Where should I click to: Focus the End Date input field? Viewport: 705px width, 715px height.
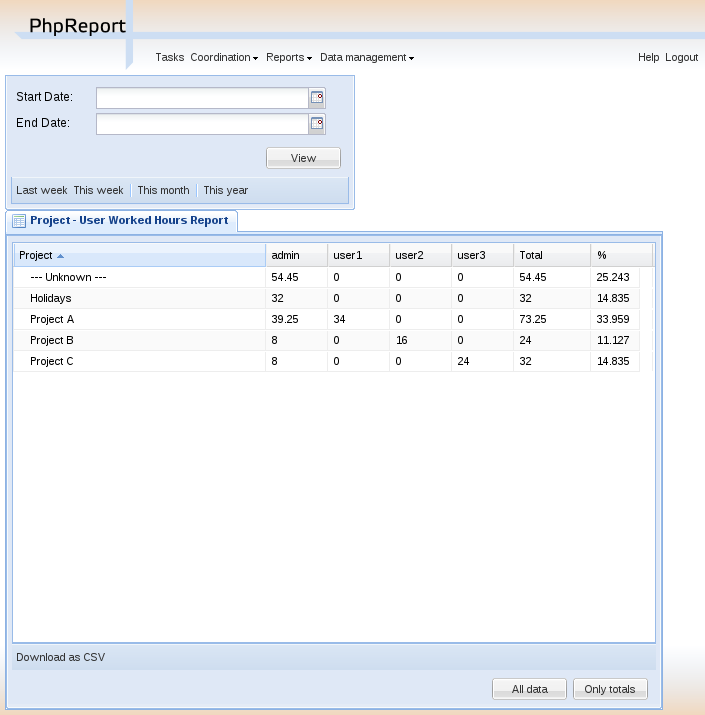[202, 124]
